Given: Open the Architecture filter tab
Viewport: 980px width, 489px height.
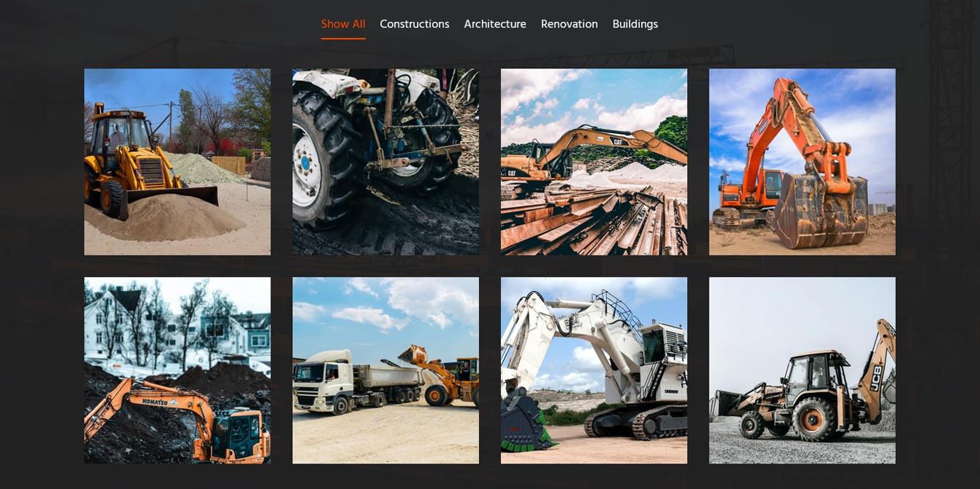Looking at the screenshot, I should [494, 24].
